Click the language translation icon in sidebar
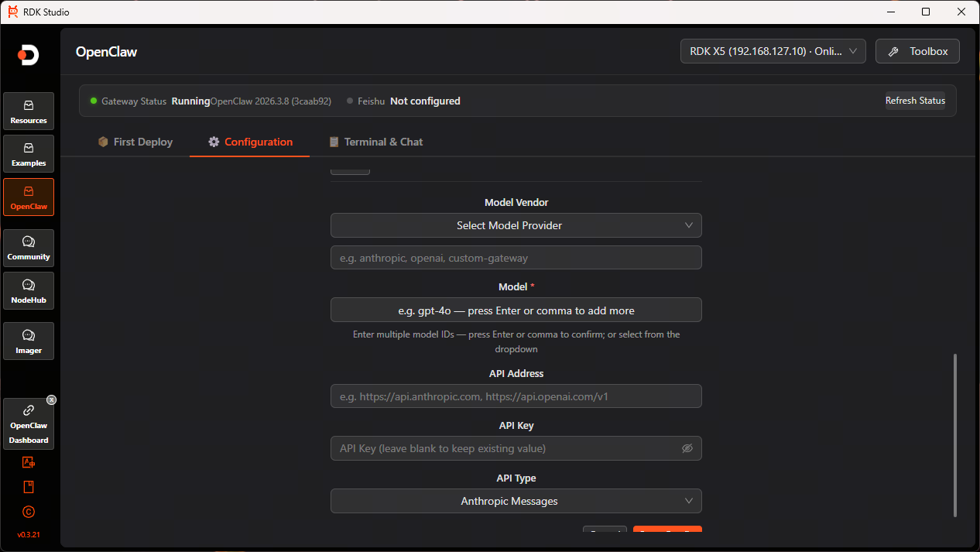The image size is (980, 552). tap(29, 462)
